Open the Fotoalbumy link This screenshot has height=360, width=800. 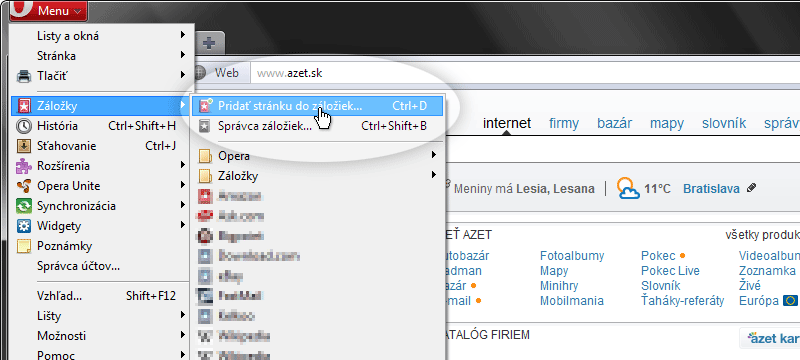coord(572,255)
